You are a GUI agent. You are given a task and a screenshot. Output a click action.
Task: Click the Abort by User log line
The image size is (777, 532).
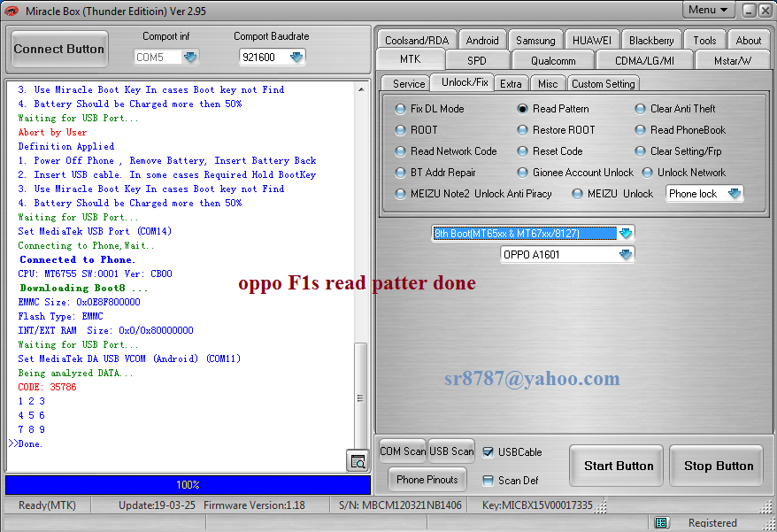click(x=52, y=133)
